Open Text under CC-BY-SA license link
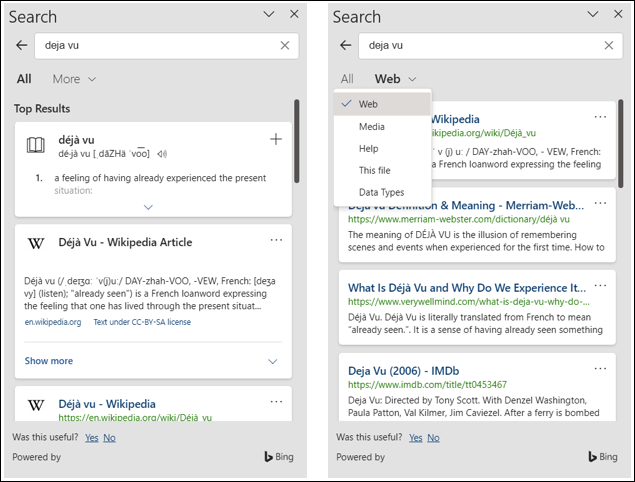Image resolution: width=635 pixels, height=482 pixels. [142, 322]
